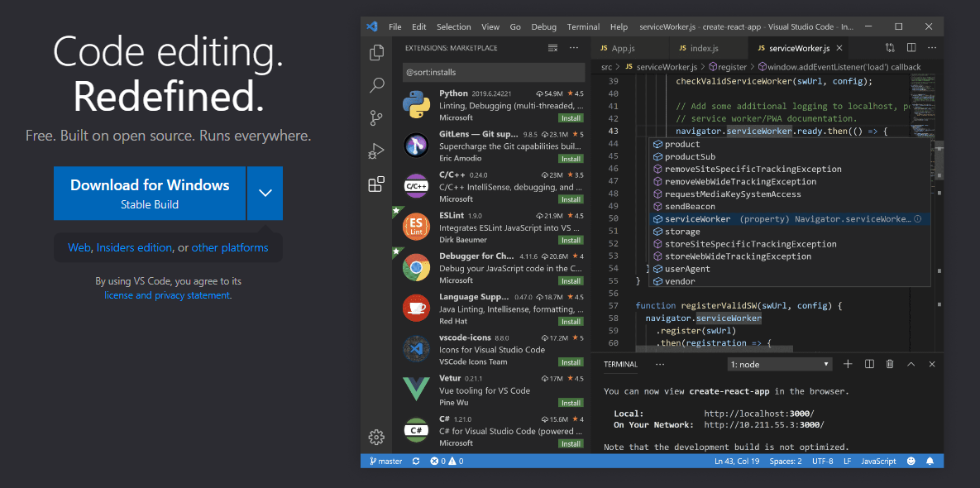980x488 pixels.
Task: Close the serviceWorker.js tab
Action: point(839,48)
